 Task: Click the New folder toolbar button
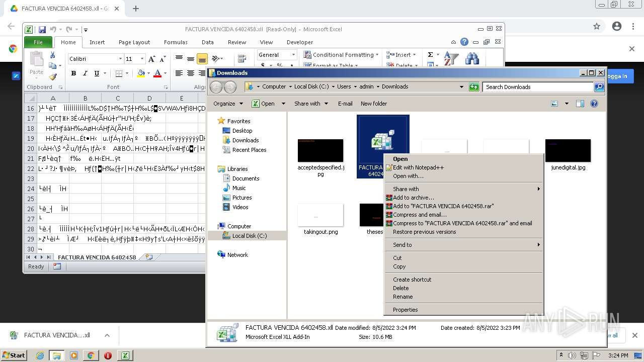click(374, 104)
